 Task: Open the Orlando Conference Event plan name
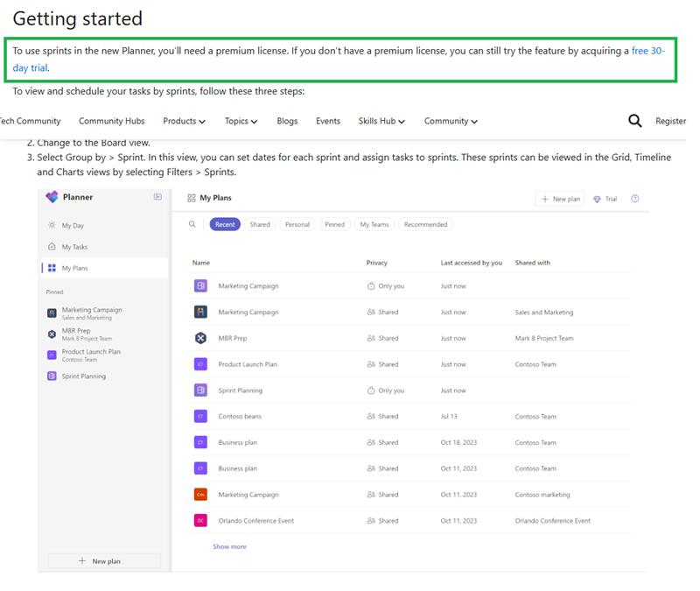pyautogui.click(x=256, y=521)
